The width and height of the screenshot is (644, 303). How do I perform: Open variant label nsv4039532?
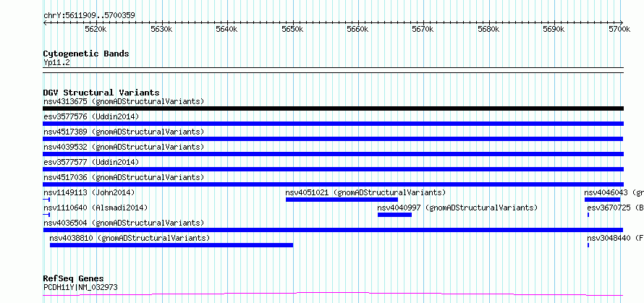pos(124,147)
